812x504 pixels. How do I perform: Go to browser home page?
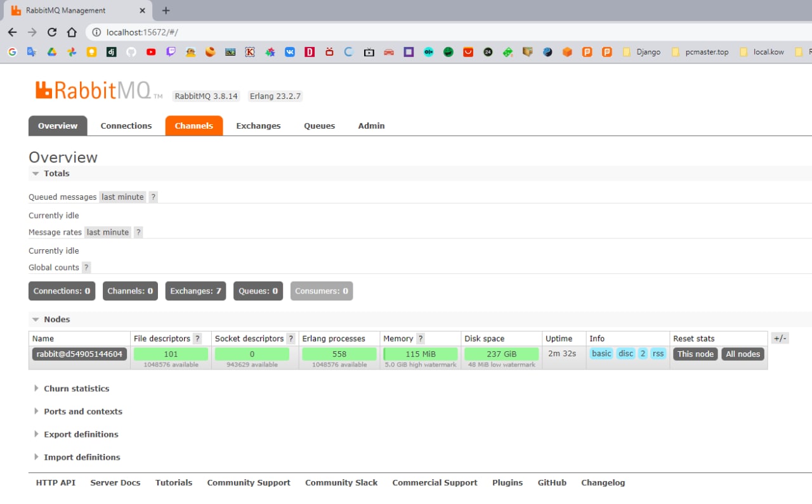click(x=72, y=32)
